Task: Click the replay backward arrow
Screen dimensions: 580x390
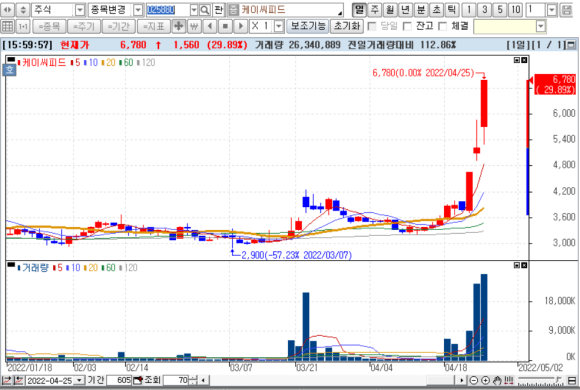Action: click(x=210, y=26)
